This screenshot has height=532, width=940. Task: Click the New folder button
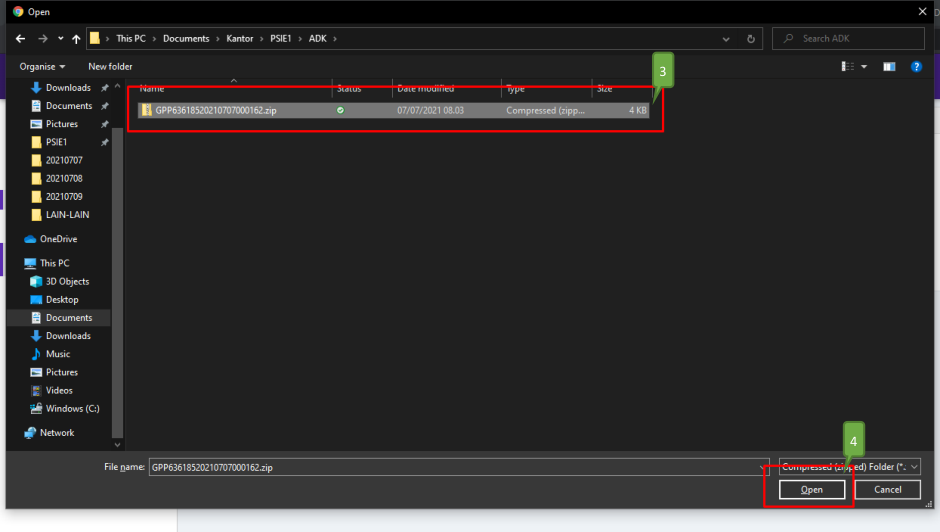(110, 67)
